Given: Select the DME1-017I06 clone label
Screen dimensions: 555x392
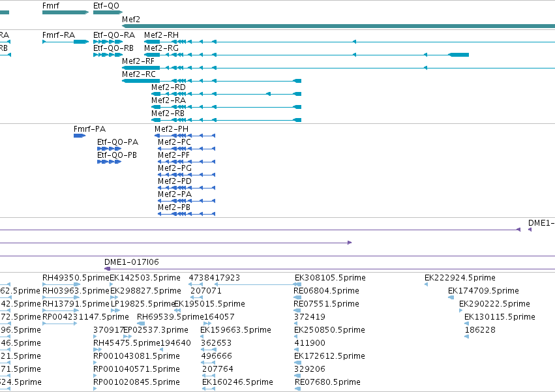Looking at the screenshot, I should click(x=132, y=262).
